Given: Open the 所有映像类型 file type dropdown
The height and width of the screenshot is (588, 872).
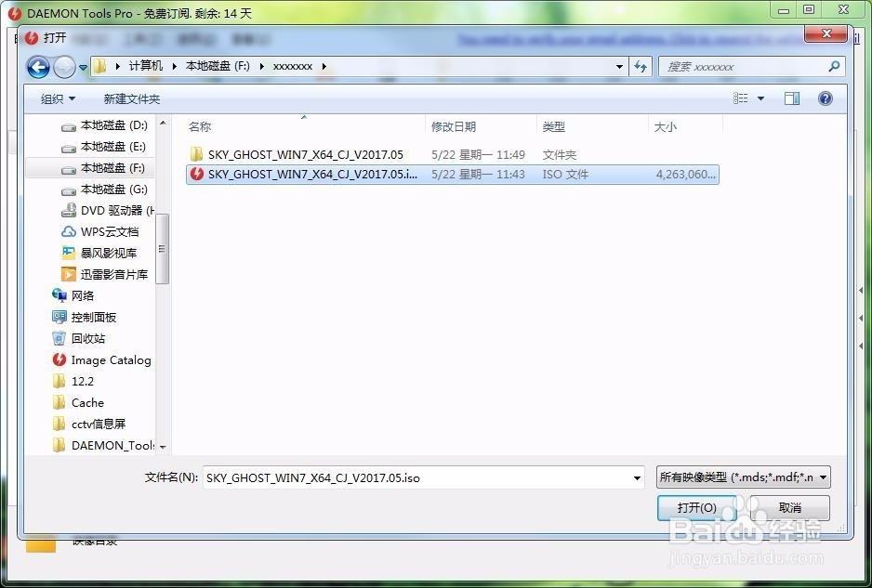Looking at the screenshot, I should tap(744, 477).
